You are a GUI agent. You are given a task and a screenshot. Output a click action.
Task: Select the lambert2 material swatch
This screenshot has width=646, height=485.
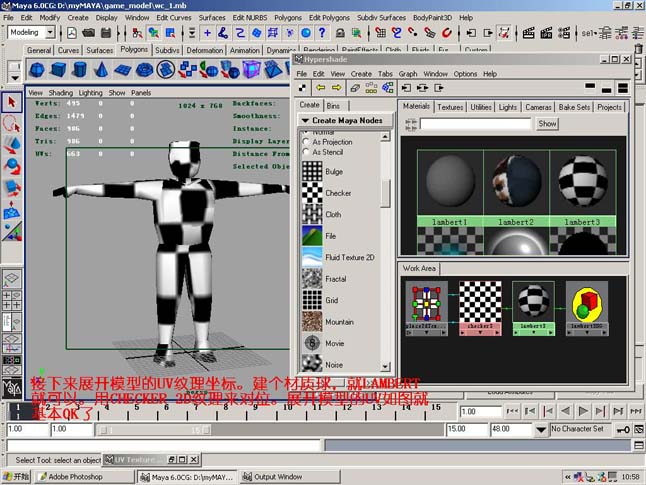[x=516, y=188]
